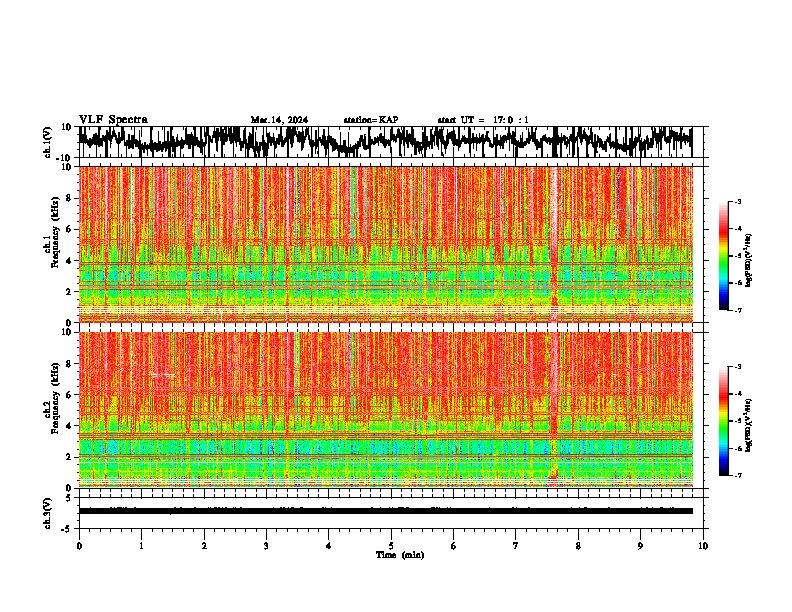Click the ch.1 spectrogram panel
Image resolution: width=792 pixels, height=612 pixels.
coord(385,244)
